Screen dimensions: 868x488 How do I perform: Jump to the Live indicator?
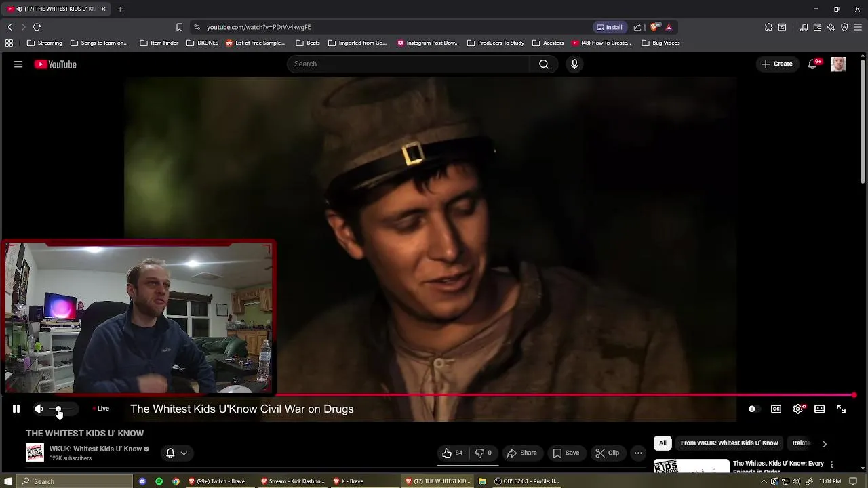click(x=101, y=409)
